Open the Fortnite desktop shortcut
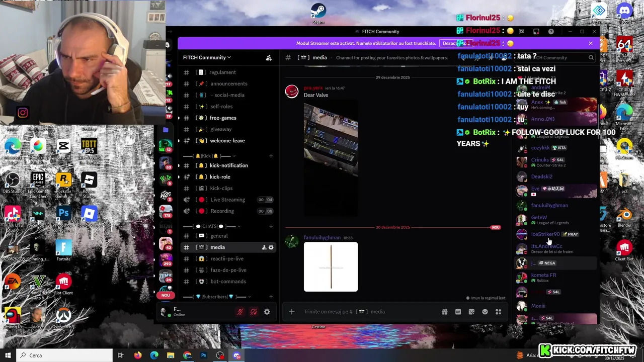Image resolution: width=644 pixels, height=362 pixels. (x=63, y=250)
